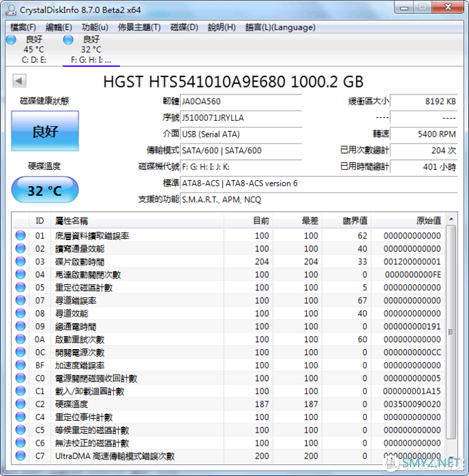The width and height of the screenshot is (469, 476).
Task: Click the raw value 001200000001
Action: click(x=412, y=261)
